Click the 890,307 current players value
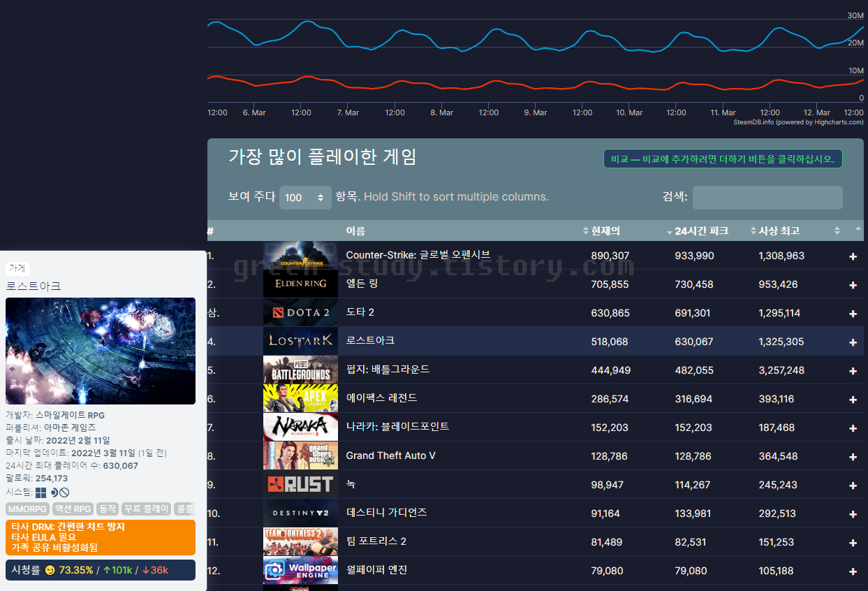This screenshot has height=591, width=868. 610,256
